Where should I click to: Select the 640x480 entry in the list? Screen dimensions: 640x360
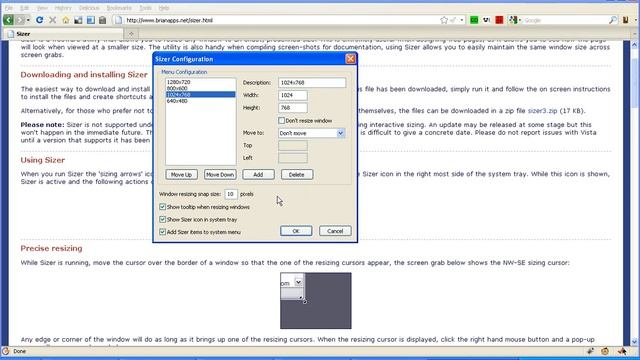click(200, 101)
